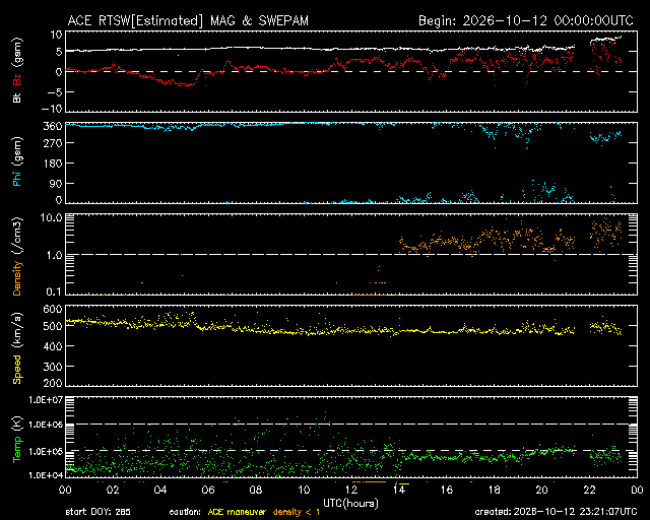Viewport: 650px width, 520px height.
Task: Click the "300" tick on the Speed axis
Action: (53, 367)
